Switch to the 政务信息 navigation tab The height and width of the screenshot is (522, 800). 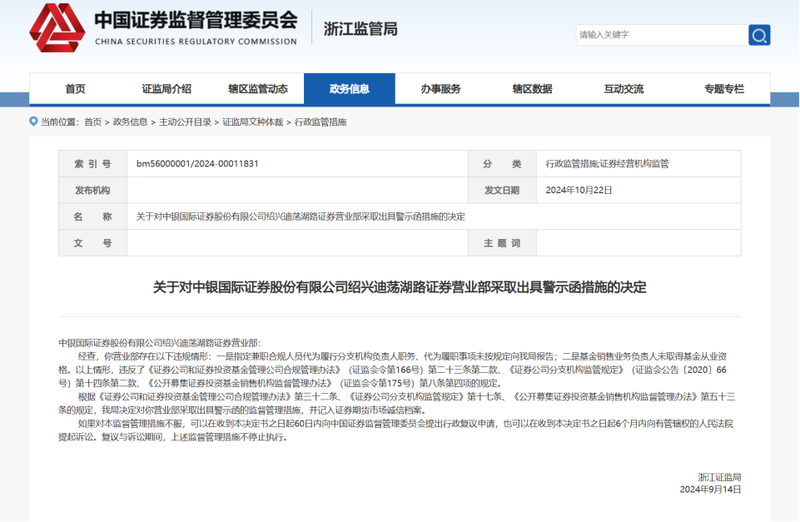click(x=349, y=89)
